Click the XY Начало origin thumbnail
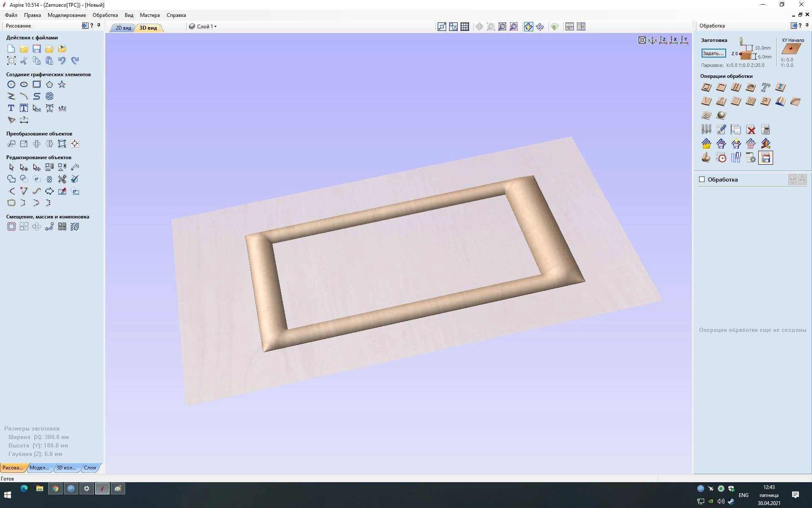The width and height of the screenshot is (812, 508). click(x=792, y=49)
